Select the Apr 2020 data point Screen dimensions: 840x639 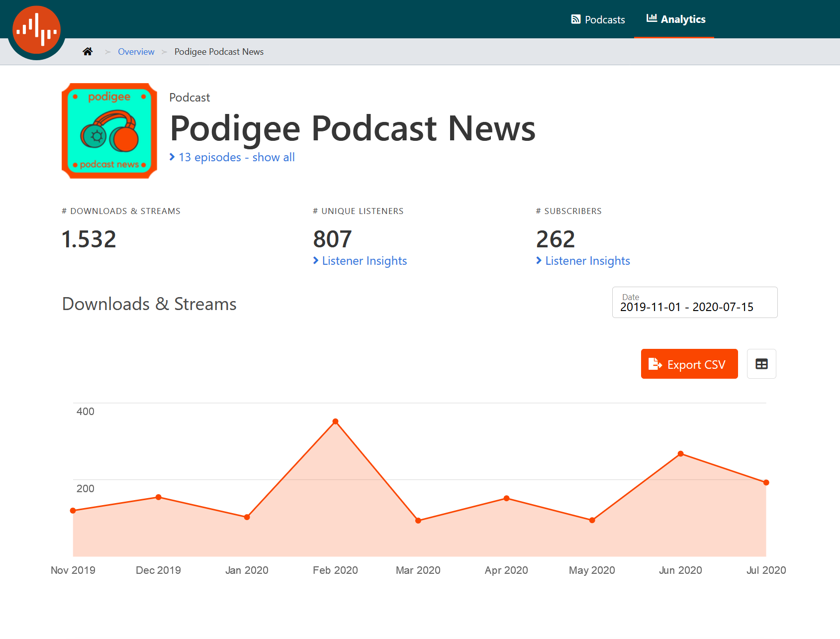click(507, 498)
